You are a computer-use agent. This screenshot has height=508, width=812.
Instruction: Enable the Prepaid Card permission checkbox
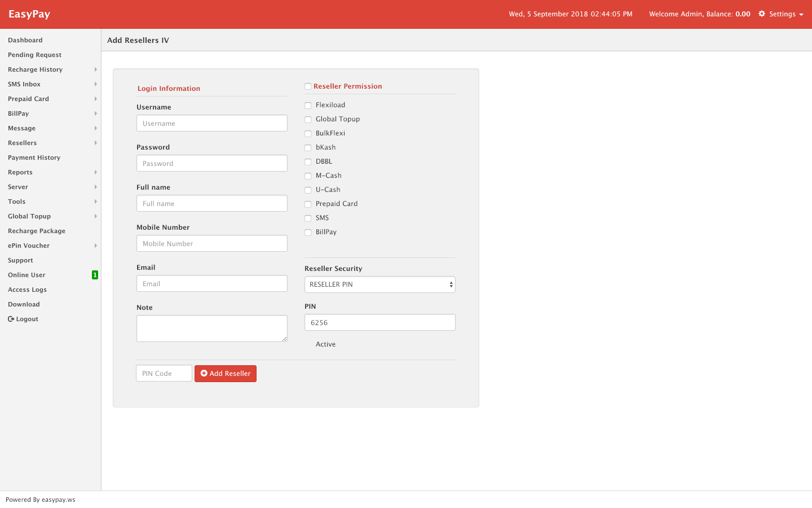pos(308,204)
